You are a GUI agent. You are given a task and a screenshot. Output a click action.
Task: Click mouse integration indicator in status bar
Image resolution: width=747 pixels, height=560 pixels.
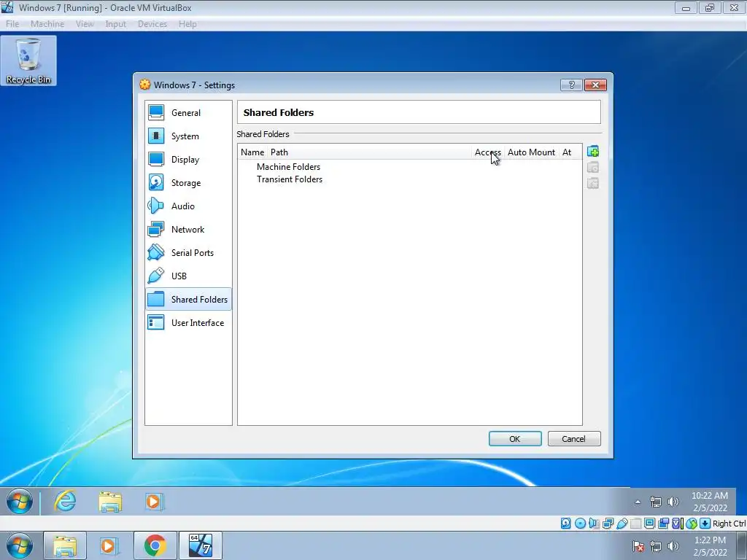[x=692, y=524]
